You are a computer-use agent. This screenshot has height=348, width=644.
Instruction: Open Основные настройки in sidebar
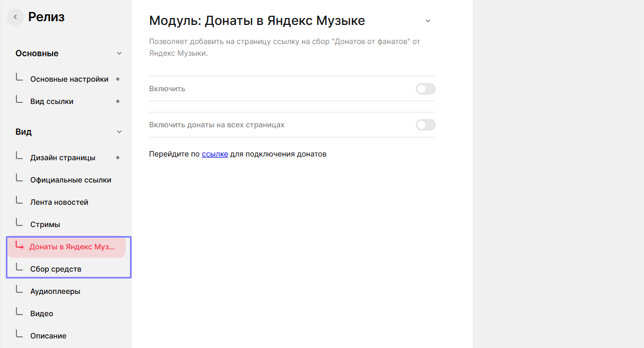[69, 80]
